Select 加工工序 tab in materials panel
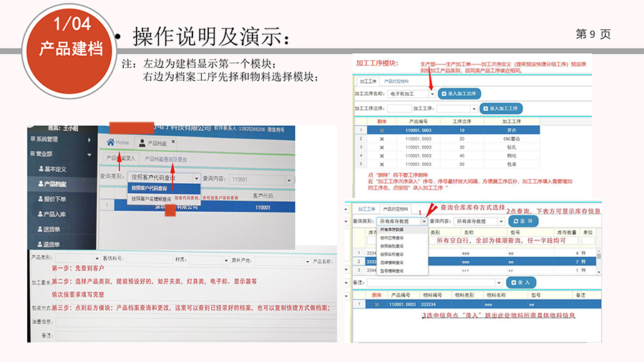644x362 pixels. [367, 209]
